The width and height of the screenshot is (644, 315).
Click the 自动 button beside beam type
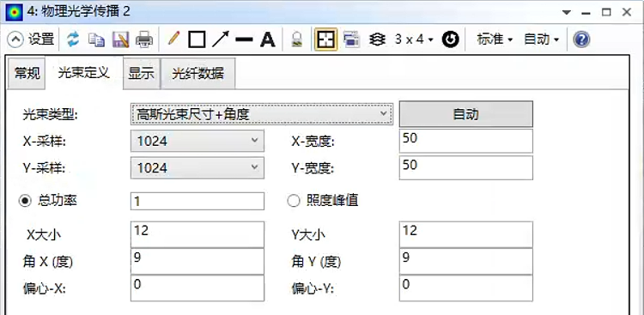point(465,114)
